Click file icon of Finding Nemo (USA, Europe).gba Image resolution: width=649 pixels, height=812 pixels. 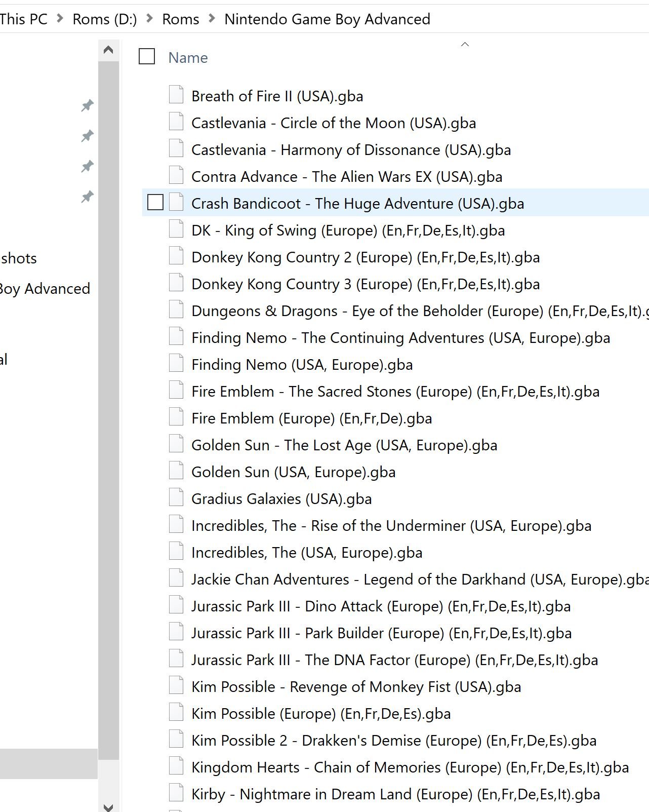tap(176, 363)
